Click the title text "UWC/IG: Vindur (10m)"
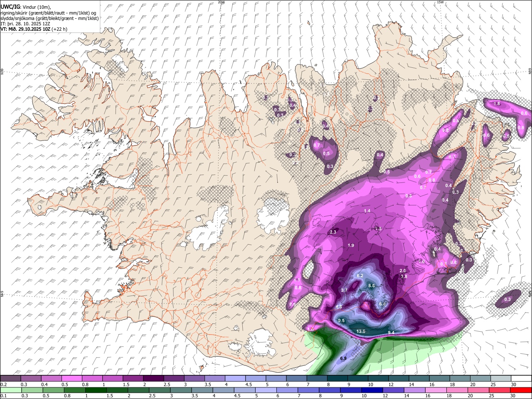 (x=25, y=7)
